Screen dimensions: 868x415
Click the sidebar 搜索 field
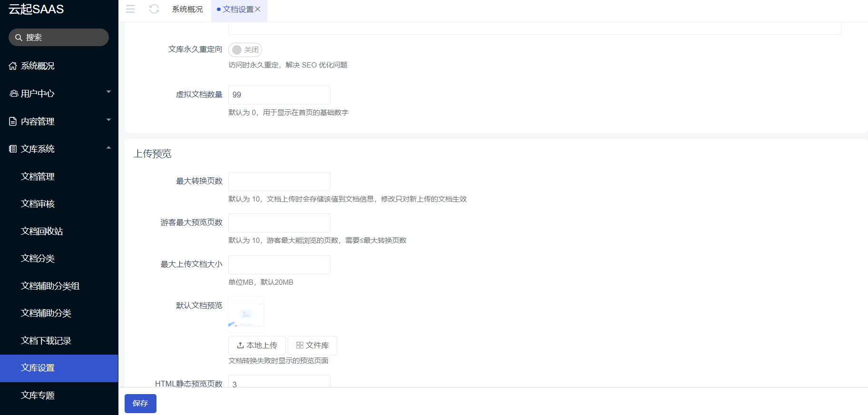pyautogui.click(x=59, y=38)
